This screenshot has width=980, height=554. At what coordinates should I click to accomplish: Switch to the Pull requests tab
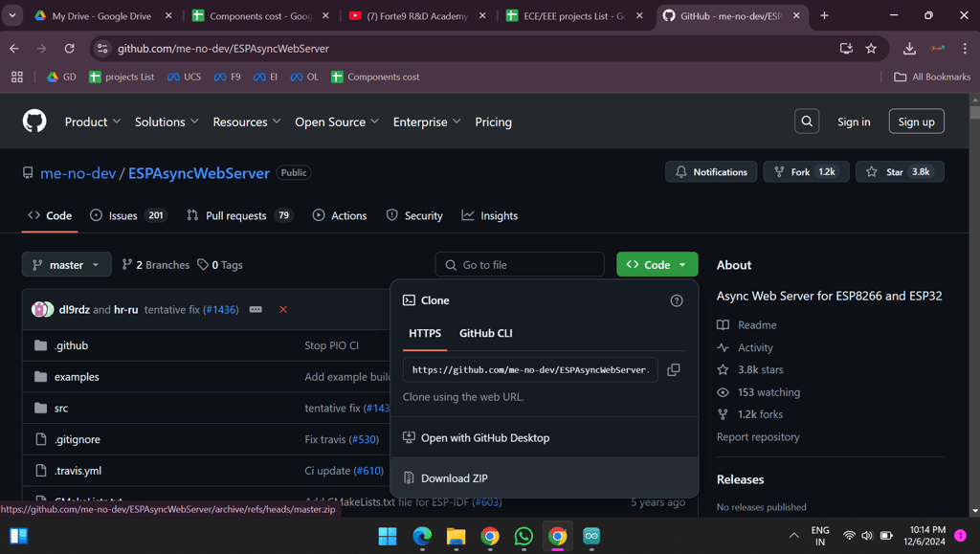(x=239, y=215)
